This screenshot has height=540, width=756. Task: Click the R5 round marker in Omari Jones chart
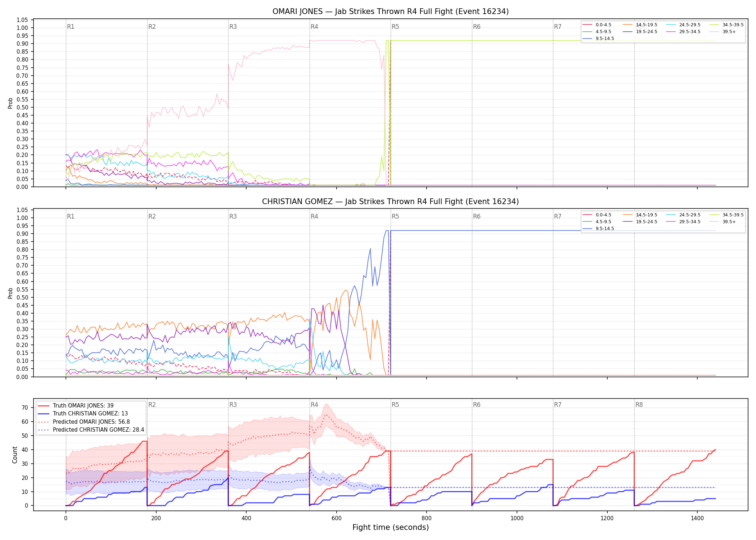395,27
